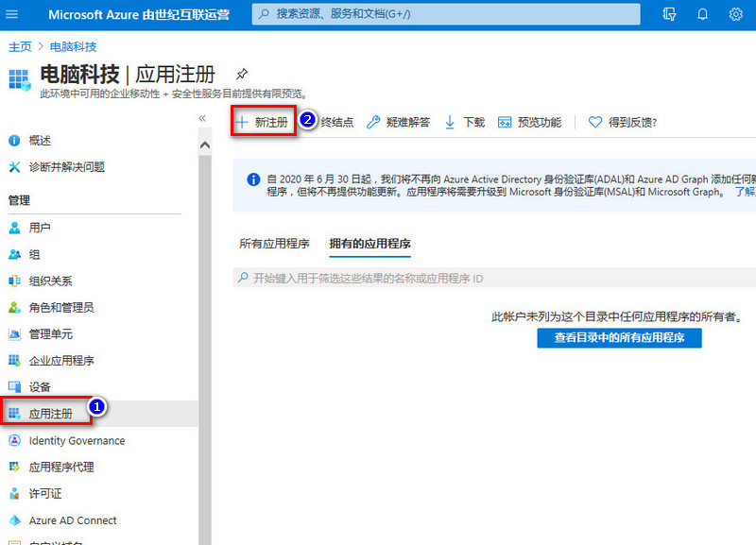Open 组 groups menu item
Viewport: 756px width, 545px height.
click(x=25, y=254)
